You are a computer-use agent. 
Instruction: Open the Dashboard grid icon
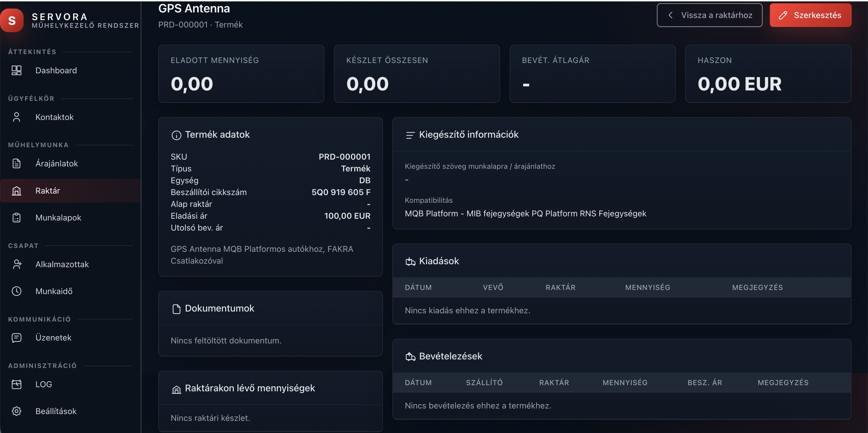[x=17, y=70]
